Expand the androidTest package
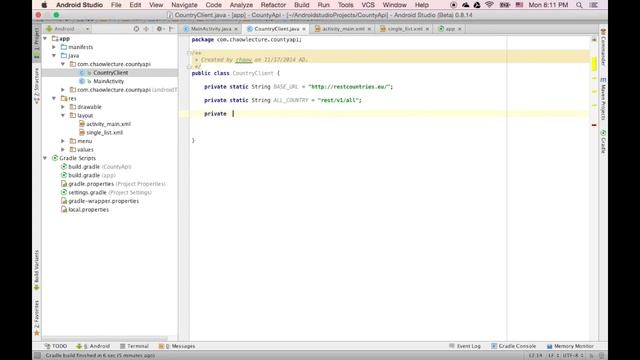 (x=63, y=90)
